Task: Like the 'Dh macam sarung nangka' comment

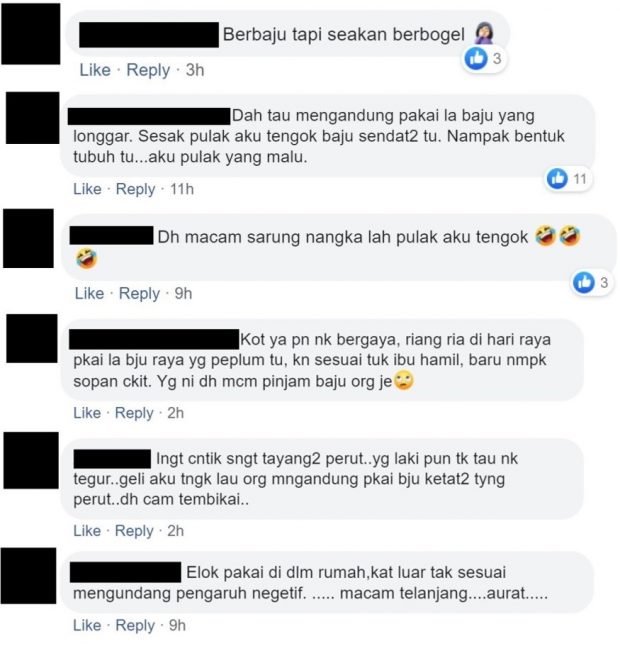Action: pyautogui.click(x=89, y=293)
